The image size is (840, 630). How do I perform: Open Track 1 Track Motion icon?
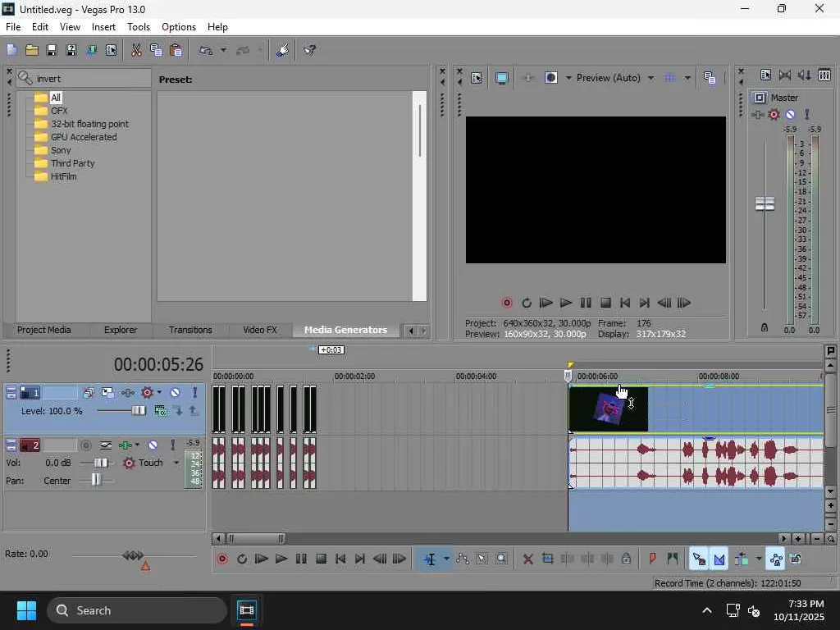[x=107, y=393]
